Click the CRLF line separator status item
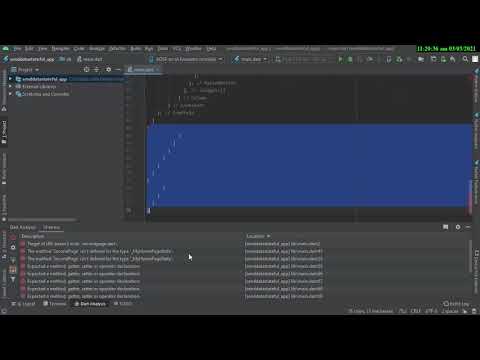The width and height of the screenshot is (480, 360). (416, 311)
